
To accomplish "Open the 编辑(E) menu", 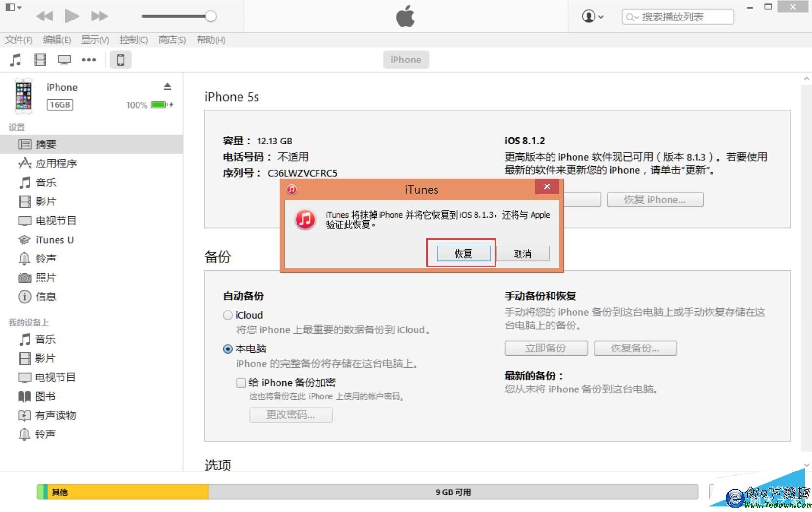I will point(57,40).
